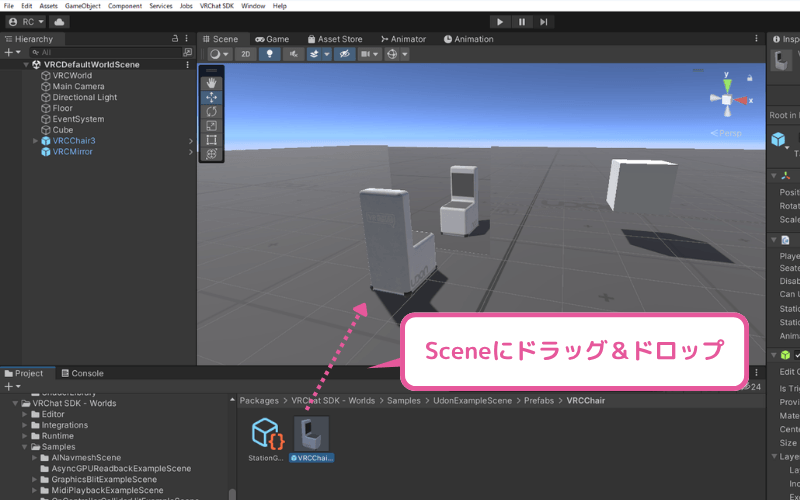
Task: Toggle scene effects layers icon
Action: pos(314,54)
